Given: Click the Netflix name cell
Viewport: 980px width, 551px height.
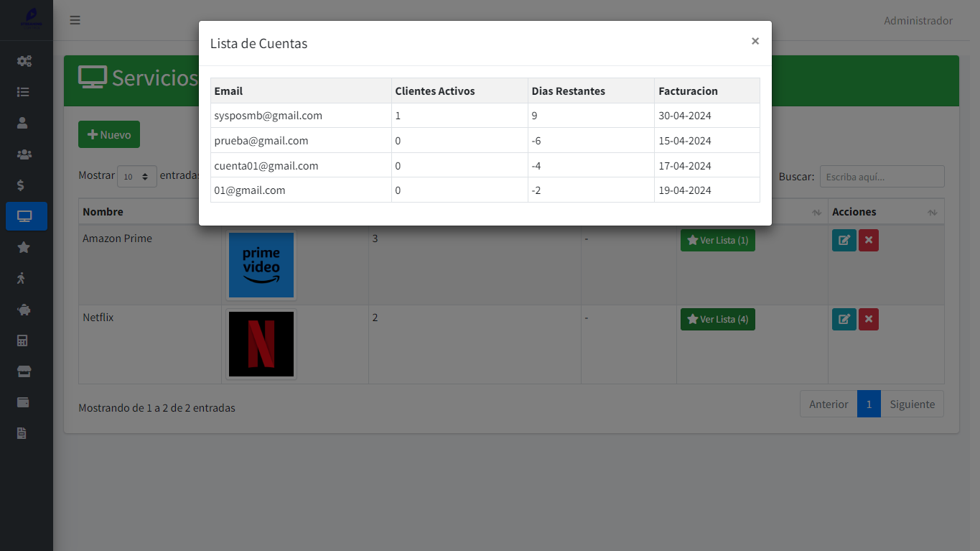Looking at the screenshot, I should tap(149, 343).
